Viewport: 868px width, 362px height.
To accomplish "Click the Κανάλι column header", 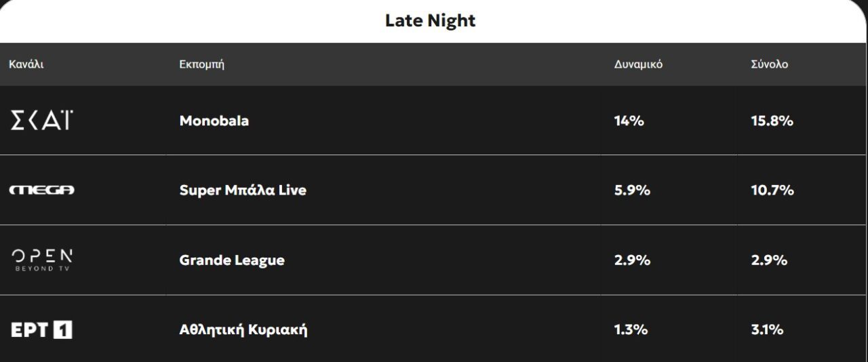I will click(26, 64).
